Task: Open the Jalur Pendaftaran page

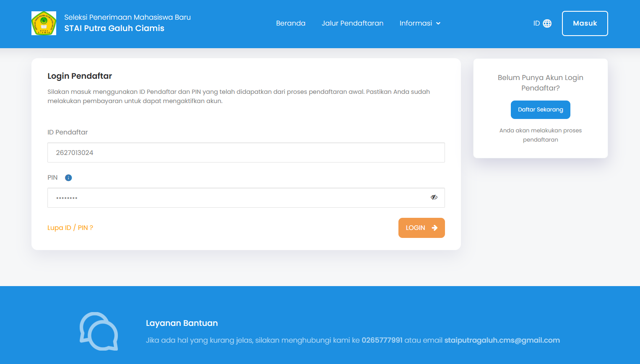Action: 352,23
